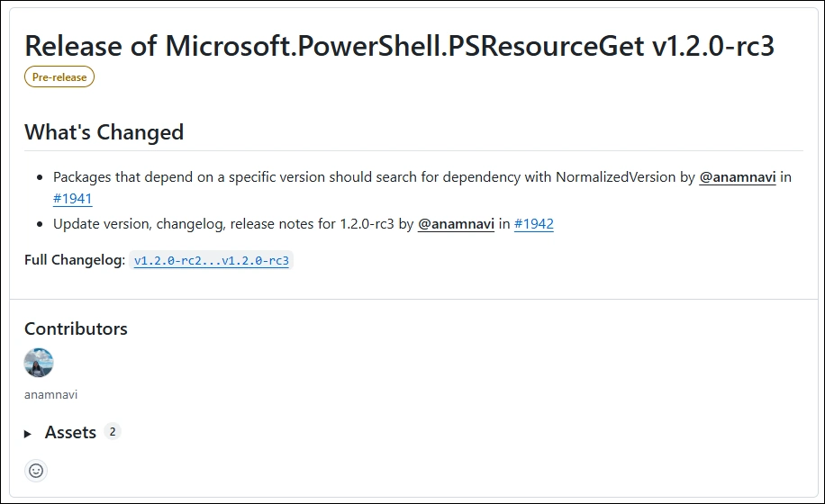825x504 pixels.
Task: Click the anamnavi username under the avatar
Action: point(51,394)
